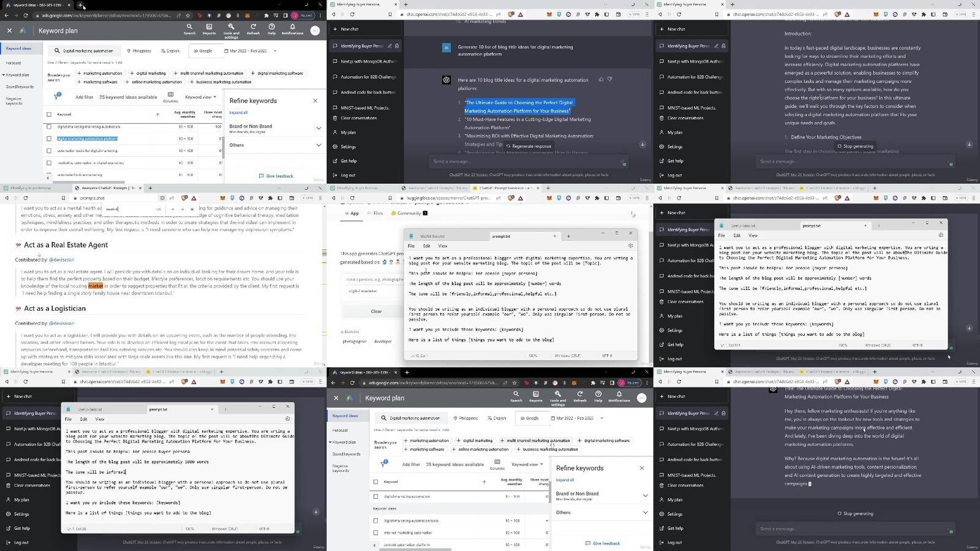The width and height of the screenshot is (980, 551).
Task: Click Clear button in center Hugging Face page
Action: (376, 311)
